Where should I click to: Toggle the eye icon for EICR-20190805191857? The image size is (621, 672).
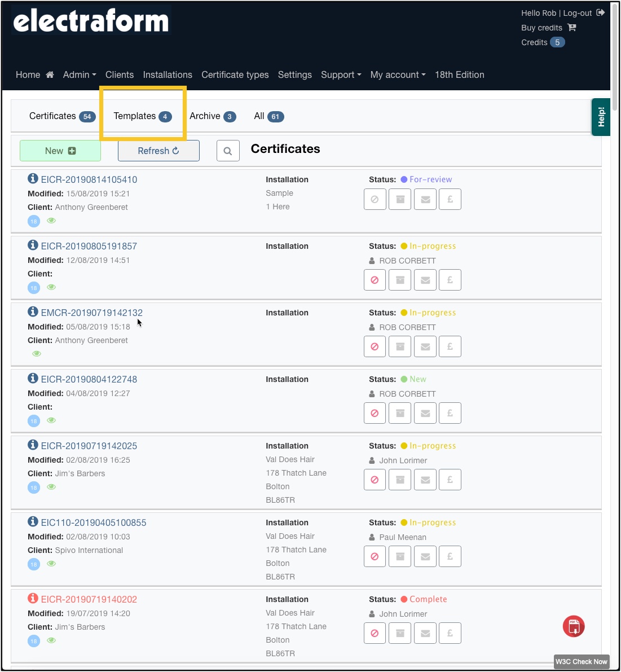coord(51,287)
